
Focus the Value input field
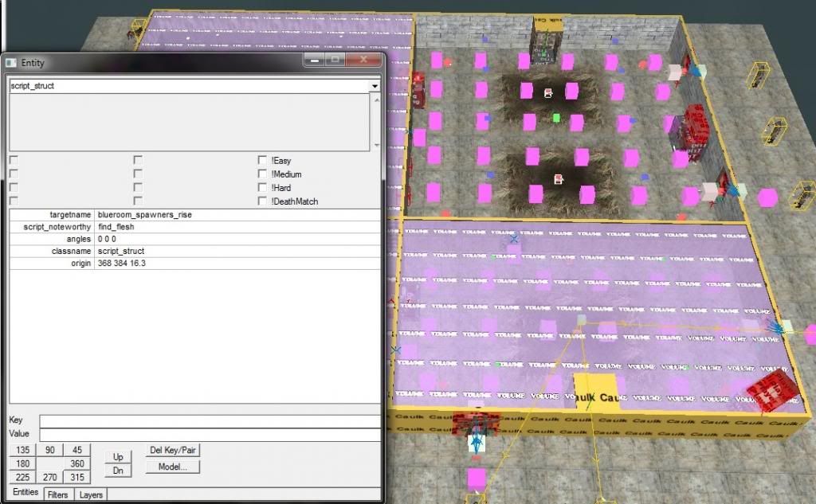[x=210, y=434]
